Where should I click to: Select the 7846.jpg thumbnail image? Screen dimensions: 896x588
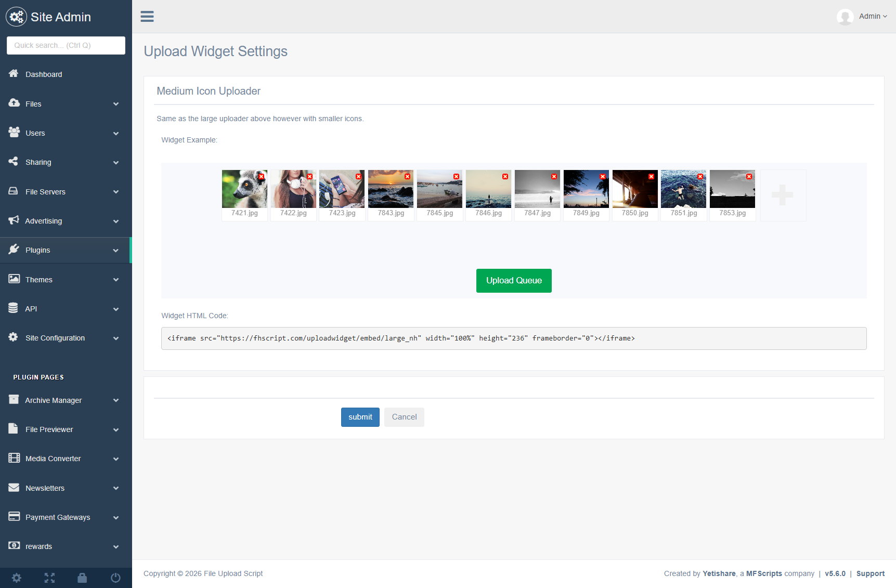click(488, 189)
